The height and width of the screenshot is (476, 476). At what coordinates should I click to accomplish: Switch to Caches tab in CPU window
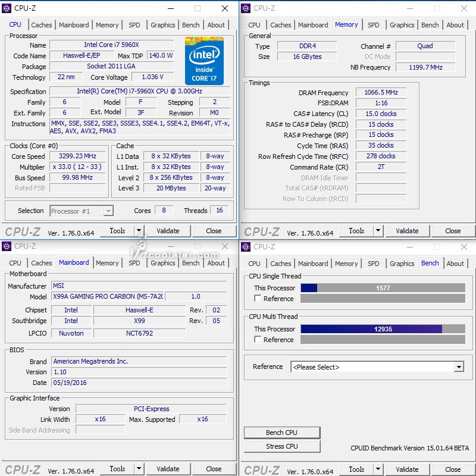(42, 25)
